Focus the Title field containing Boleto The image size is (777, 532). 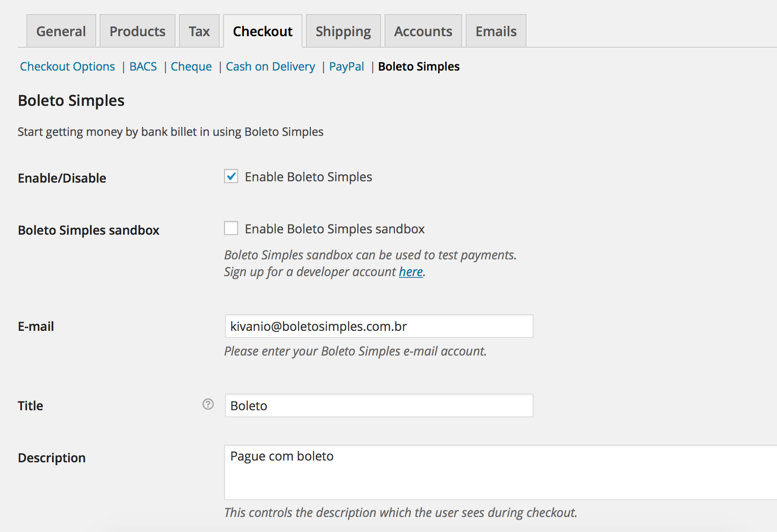pos(379,405)
